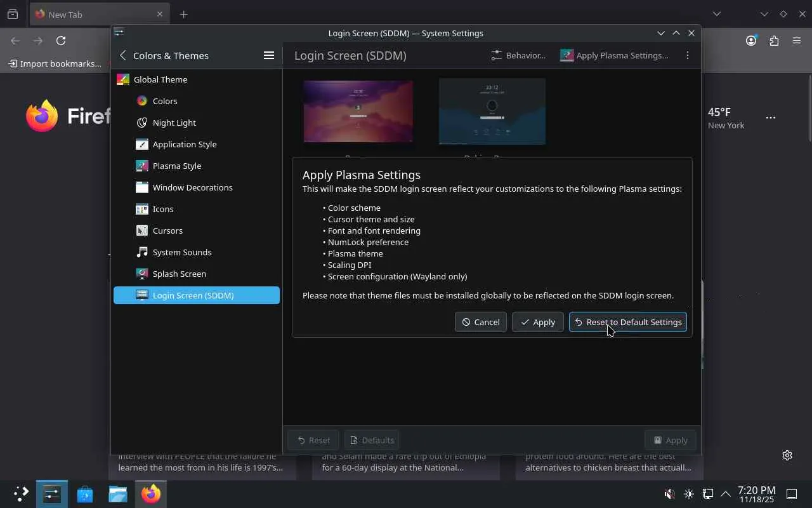Open the Cursors settings page

(197, 231)
